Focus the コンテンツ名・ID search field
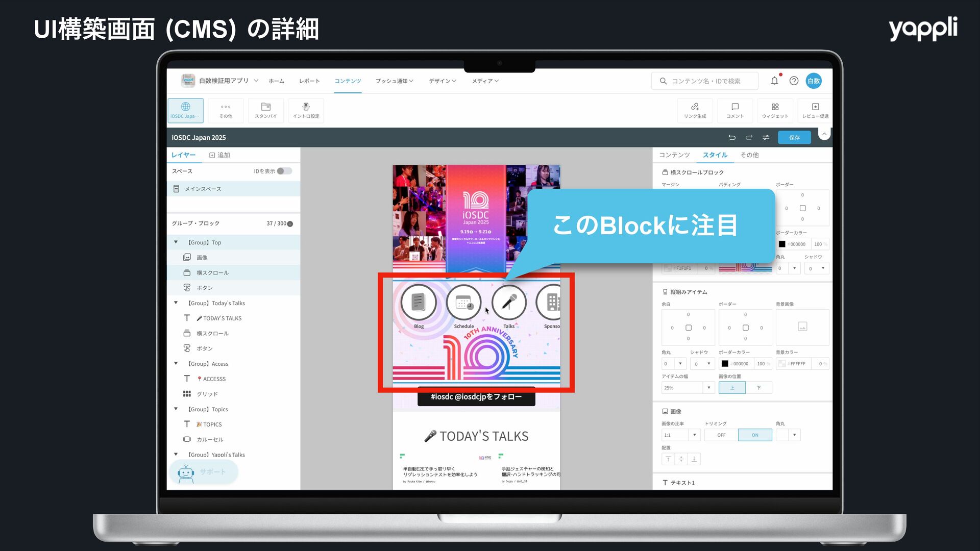The width and height of the screenshot is (980, 551). pyautogui.click(x=705, y=81)
